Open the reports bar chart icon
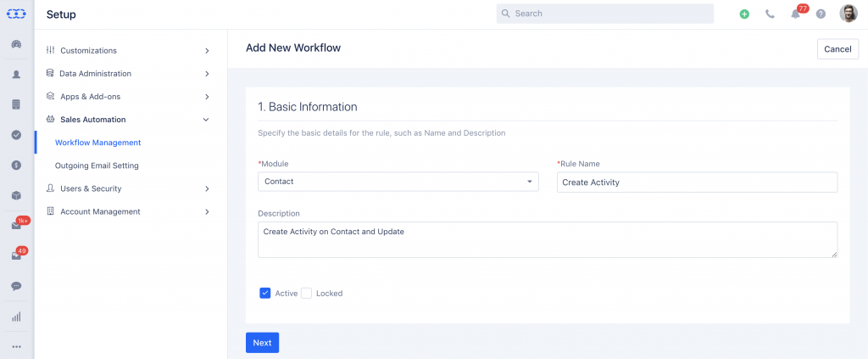The width and height of the screenshot is (868, 359). 17,317
